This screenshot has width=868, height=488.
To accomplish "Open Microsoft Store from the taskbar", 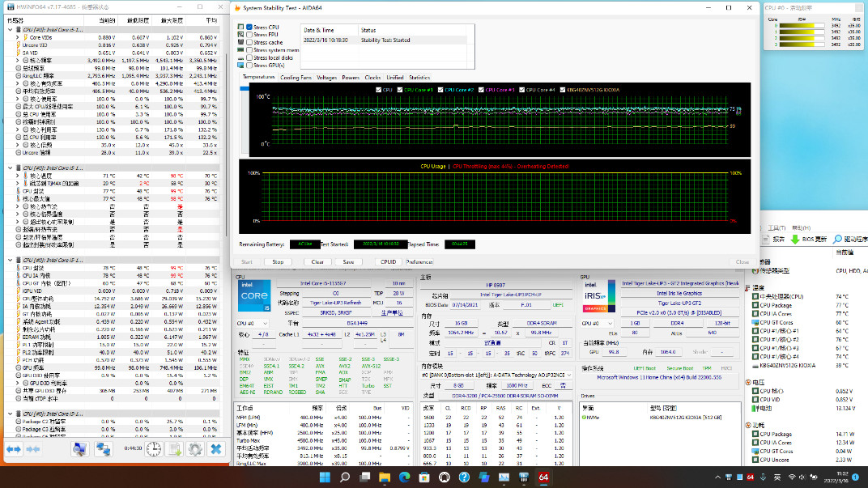I will [x=424, y=477].
